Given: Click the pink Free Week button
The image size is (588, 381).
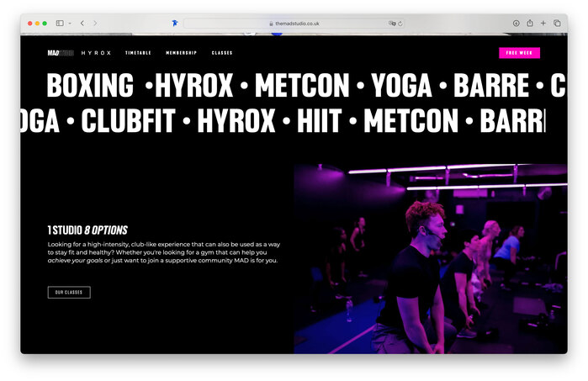Looking at the screenshot, I should pos(519,53).
